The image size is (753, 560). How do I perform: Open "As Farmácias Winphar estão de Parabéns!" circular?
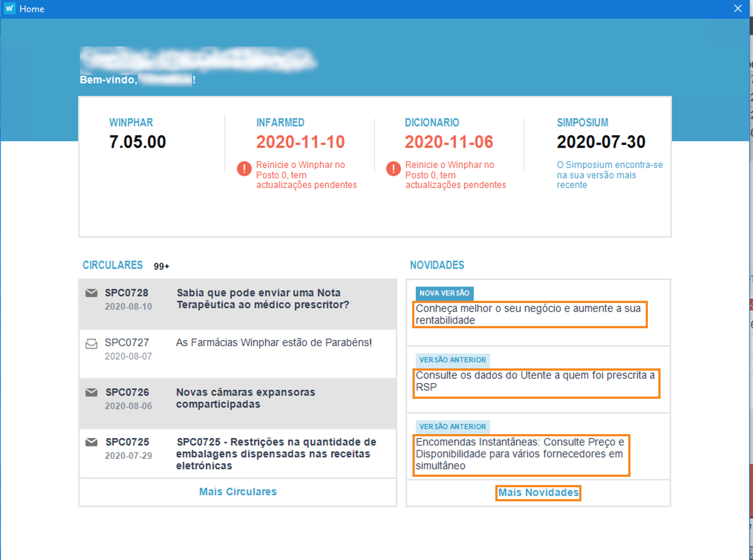[274, 342]
